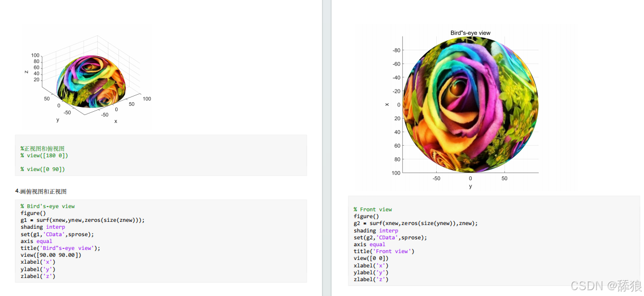Click the line "set(g2,'CData',sprose);"
The width and height of the screenshot is (644, 296).
(390, 238)
